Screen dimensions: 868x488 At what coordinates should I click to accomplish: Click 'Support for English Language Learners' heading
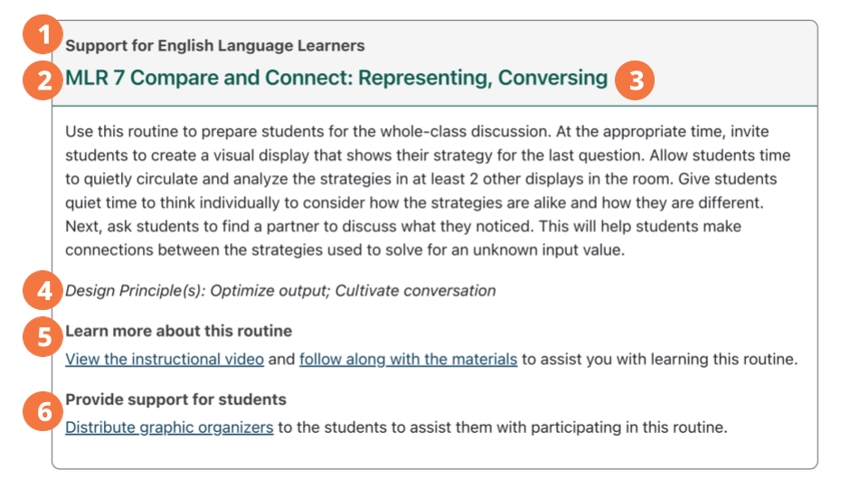[214, 45]
